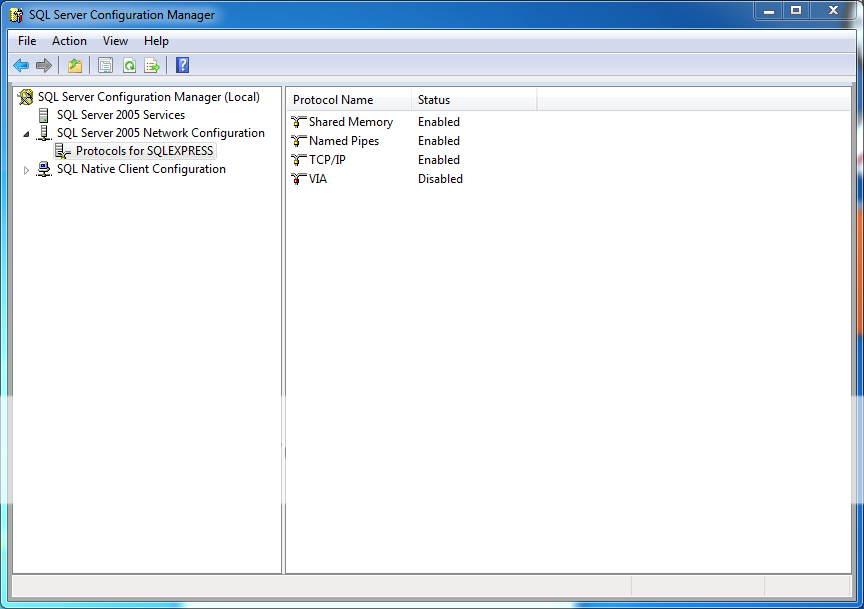Click the SQL Server 2005 Network Configuration icon
The width and height of the screenshot is (864, 609).
pyautogui.click(x=44, y=133)
